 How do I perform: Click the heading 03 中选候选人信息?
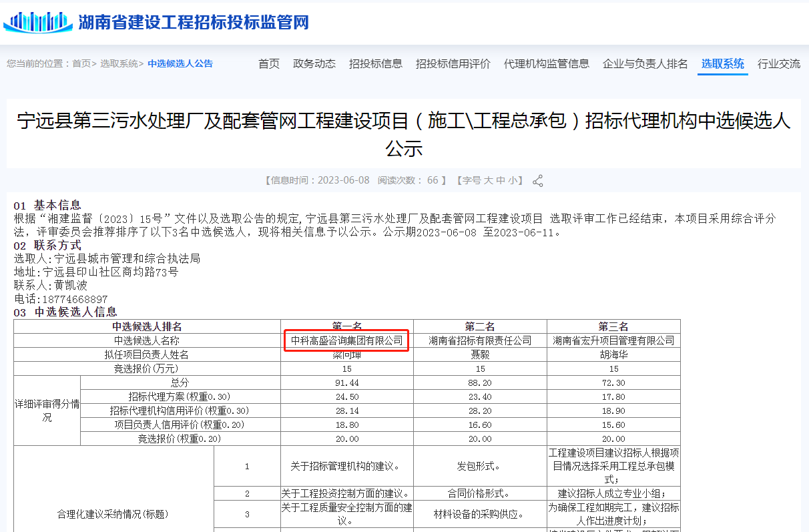coord(65,312)
